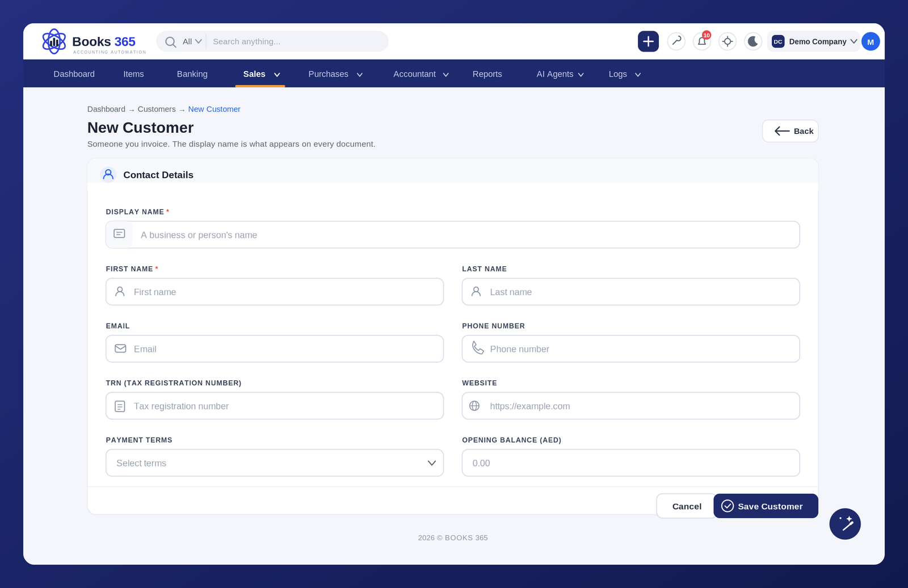The height and width of the screenshot is (588, 908).
Task: Click the crosshair target icon
Action: tap(728, 41)
